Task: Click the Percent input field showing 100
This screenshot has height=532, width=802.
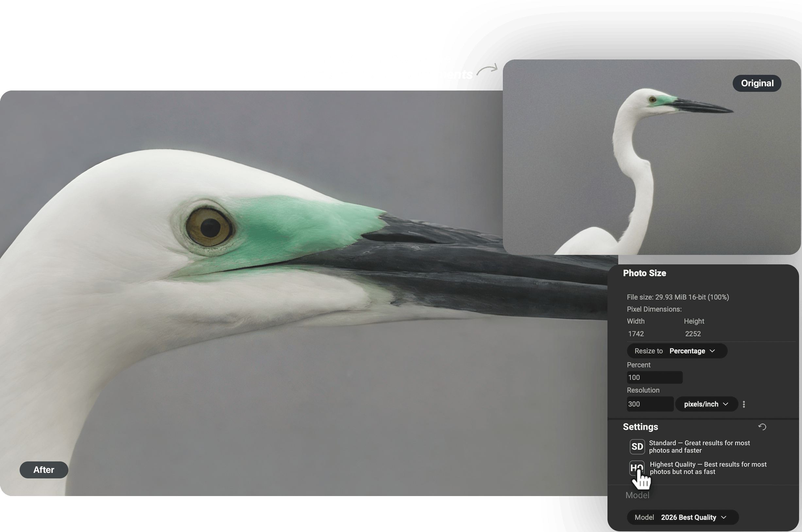Action: click(654, 377)
